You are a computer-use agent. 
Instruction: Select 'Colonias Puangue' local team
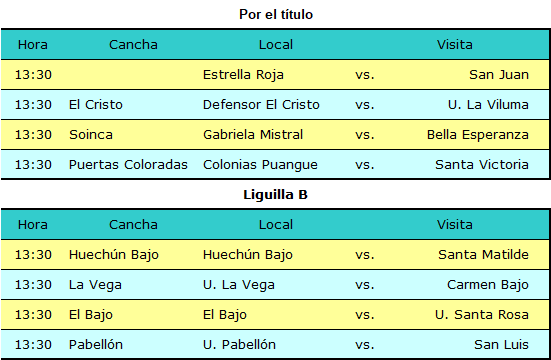pos(260,165)
